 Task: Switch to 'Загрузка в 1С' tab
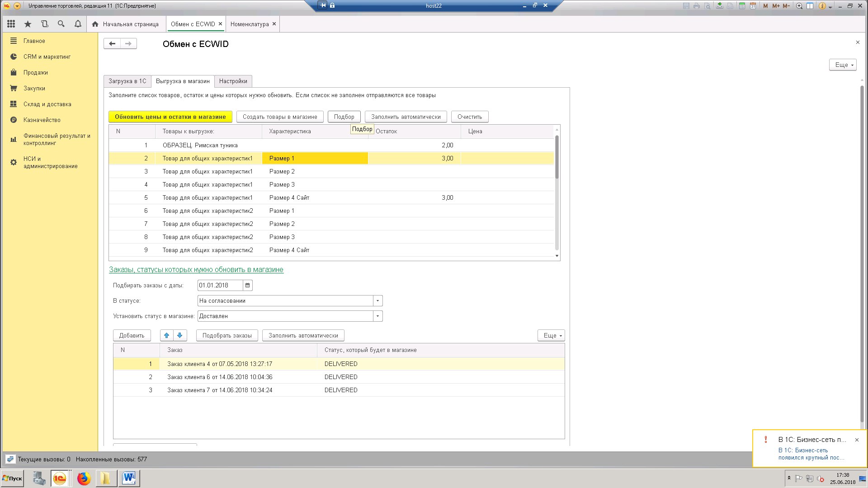[127, 81]
